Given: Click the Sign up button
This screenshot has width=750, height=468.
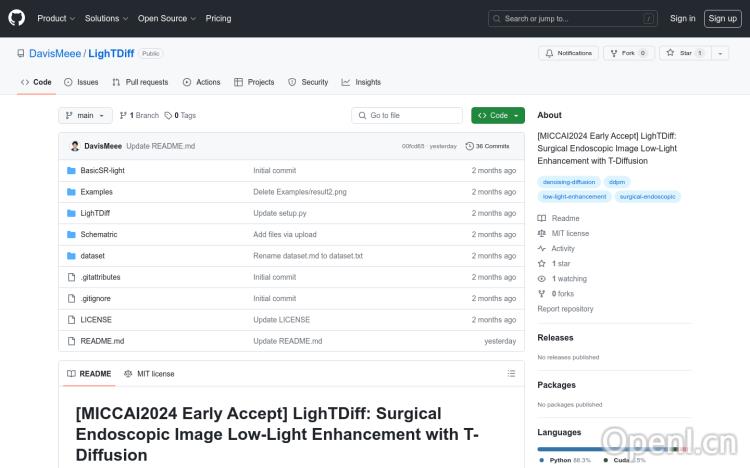Looking at the screenshot, I should [721, 18].
